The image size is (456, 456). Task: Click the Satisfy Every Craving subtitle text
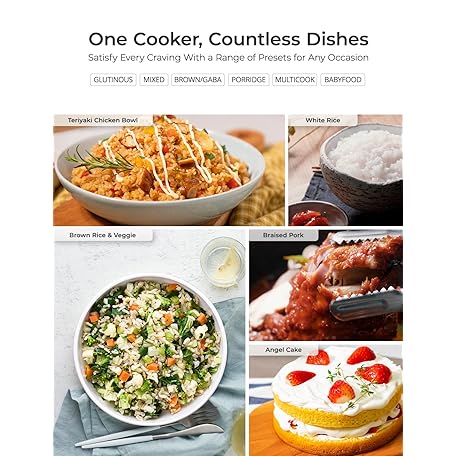coord(228,58)
